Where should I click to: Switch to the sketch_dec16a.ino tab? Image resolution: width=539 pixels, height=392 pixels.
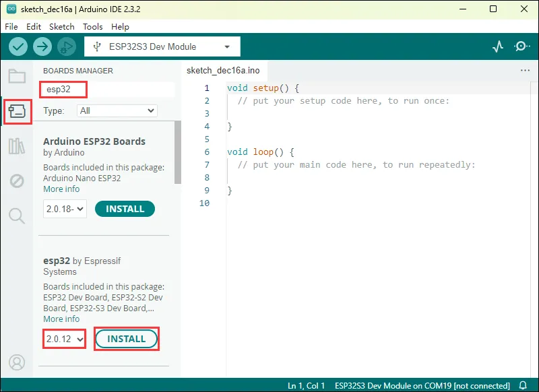pos(223,70)
